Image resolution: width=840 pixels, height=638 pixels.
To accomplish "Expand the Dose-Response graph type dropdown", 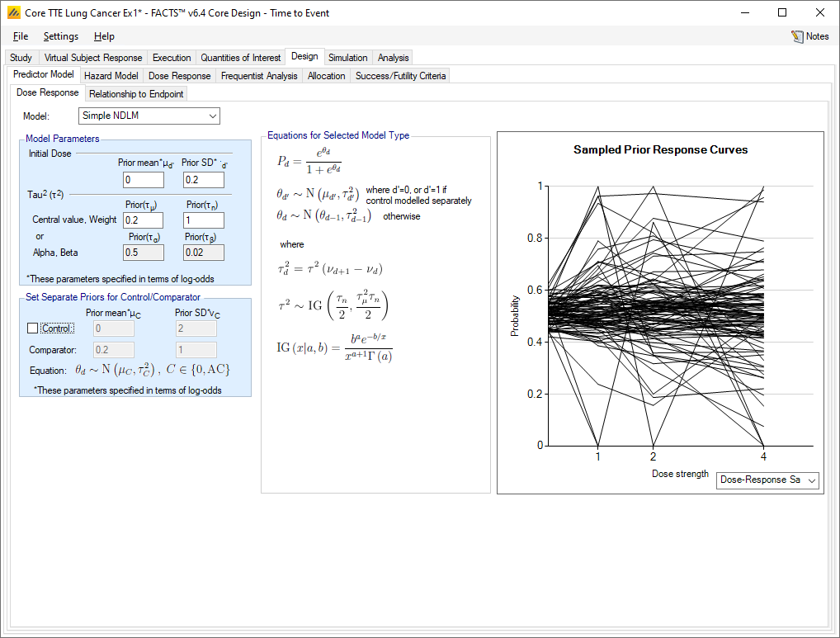I will [767, 480].
